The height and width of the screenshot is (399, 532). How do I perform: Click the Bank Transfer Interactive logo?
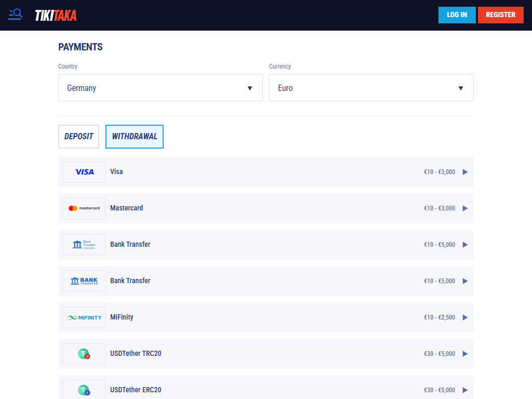coord(84,245)
